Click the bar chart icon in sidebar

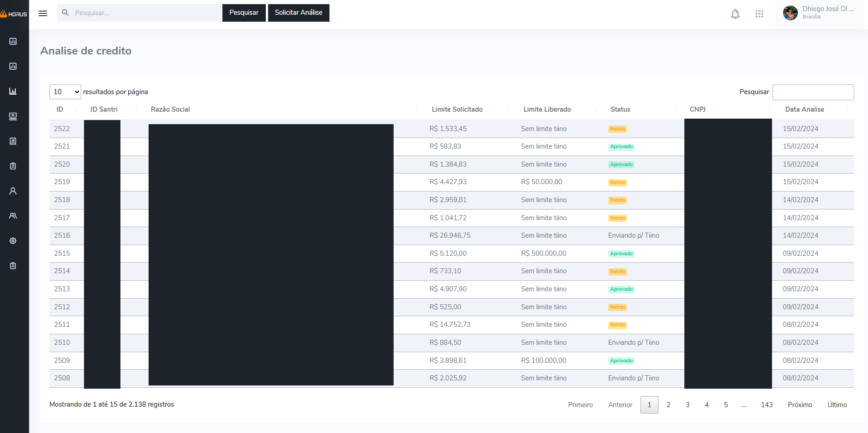(x=13, y=91)
